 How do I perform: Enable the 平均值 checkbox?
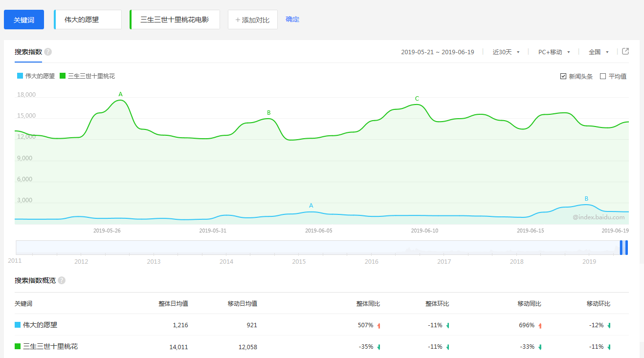pyautogui.click(x=603, y=76)
